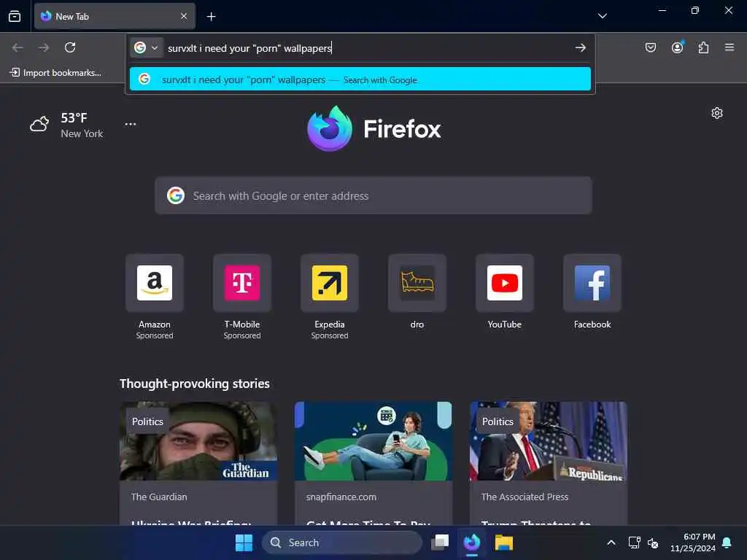The width and height of the screenshot is (747, 560).
Task: Click Import bookmarks link
Action: coord(55,72)
